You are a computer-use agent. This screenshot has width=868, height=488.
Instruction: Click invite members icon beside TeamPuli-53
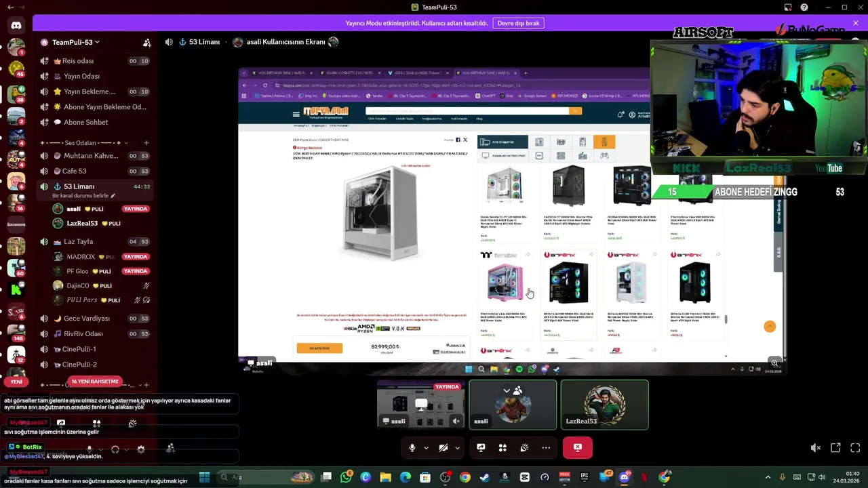pyautogui.click(x=147, y=42)
